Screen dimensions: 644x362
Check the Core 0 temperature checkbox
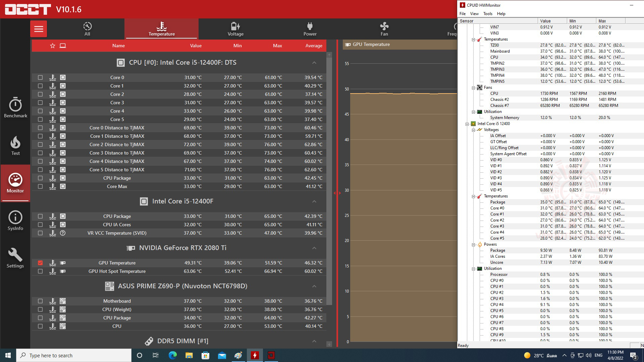pos(40,77)
